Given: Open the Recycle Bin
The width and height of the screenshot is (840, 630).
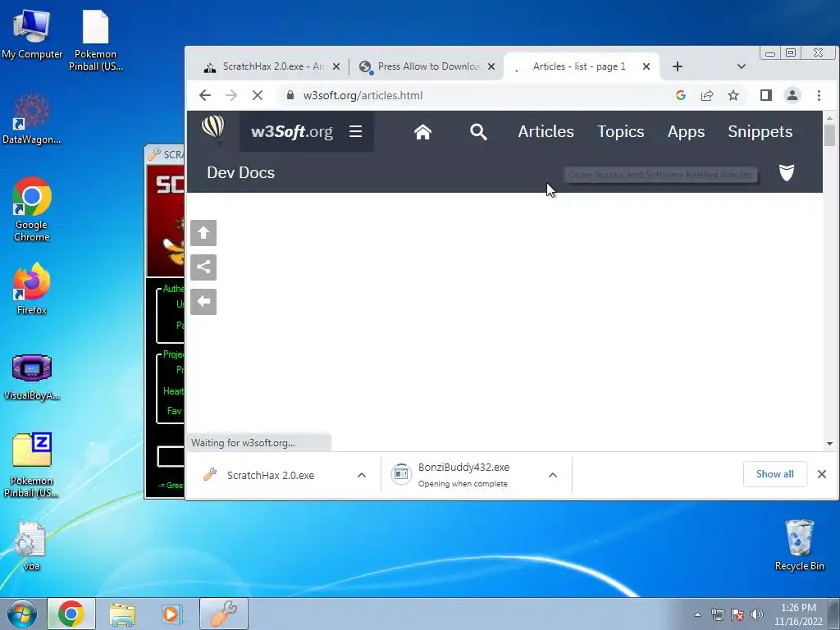Looking at the screenshot, I should 799,546.
